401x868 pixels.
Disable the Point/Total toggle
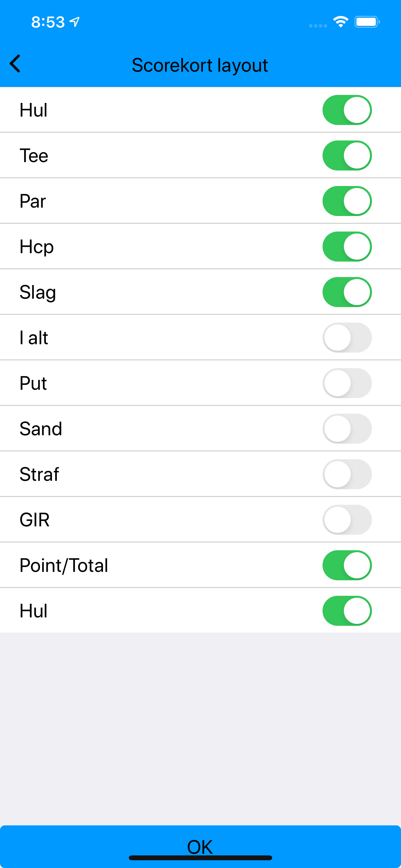[x=347, y=565]
